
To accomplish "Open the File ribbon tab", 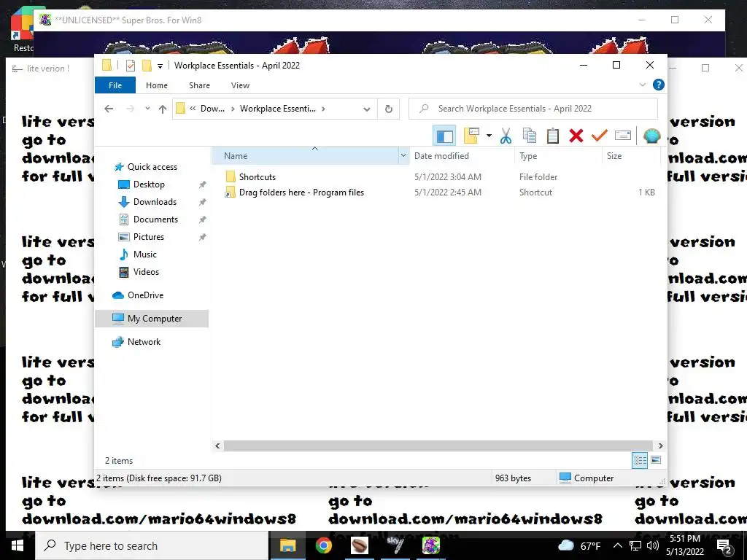I will coord(115,85).
